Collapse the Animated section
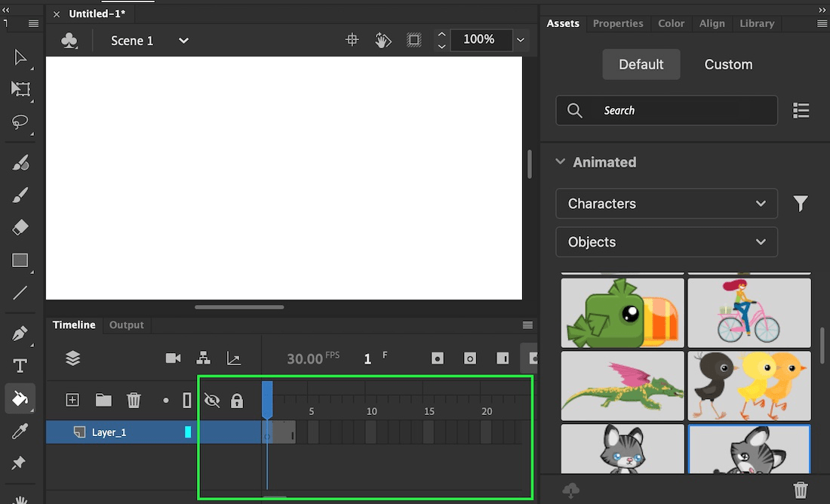This screenshot has height=504, width=830. coord(560,161)
